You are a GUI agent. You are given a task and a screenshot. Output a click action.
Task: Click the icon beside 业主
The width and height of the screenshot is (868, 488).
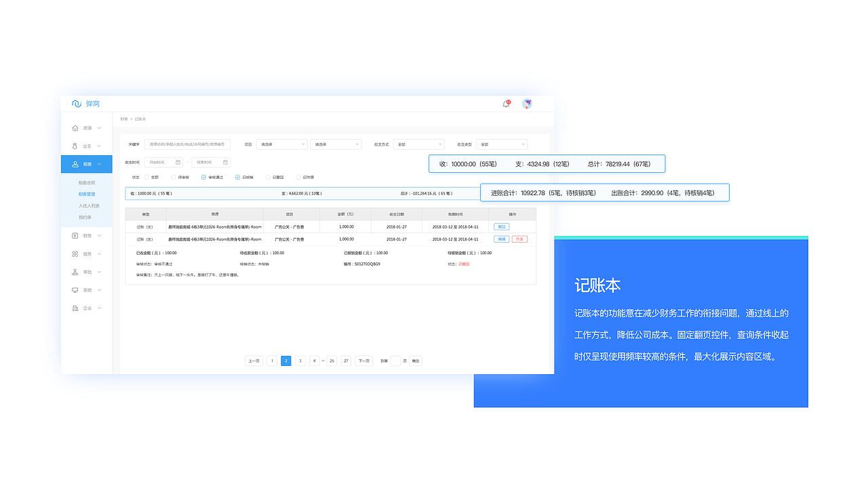75,146
